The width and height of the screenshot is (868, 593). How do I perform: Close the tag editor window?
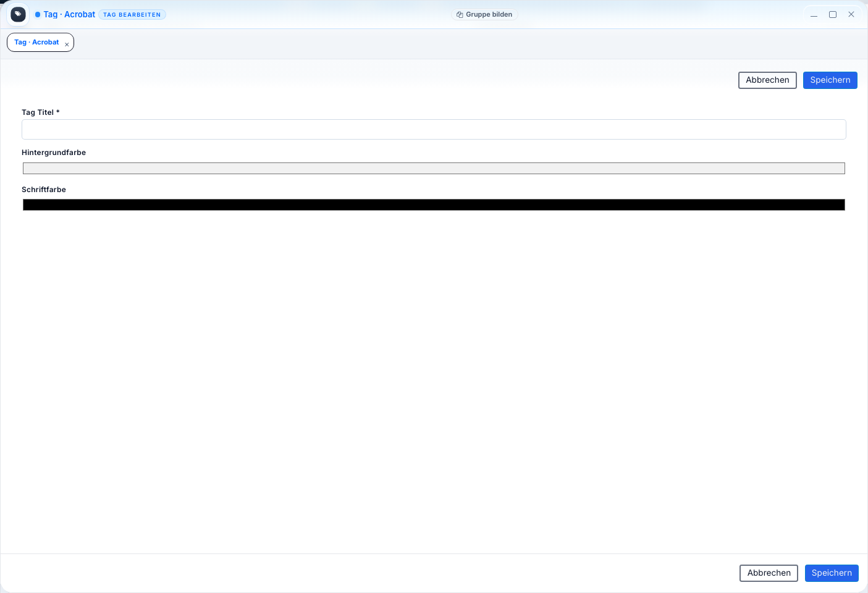[851, 14]
